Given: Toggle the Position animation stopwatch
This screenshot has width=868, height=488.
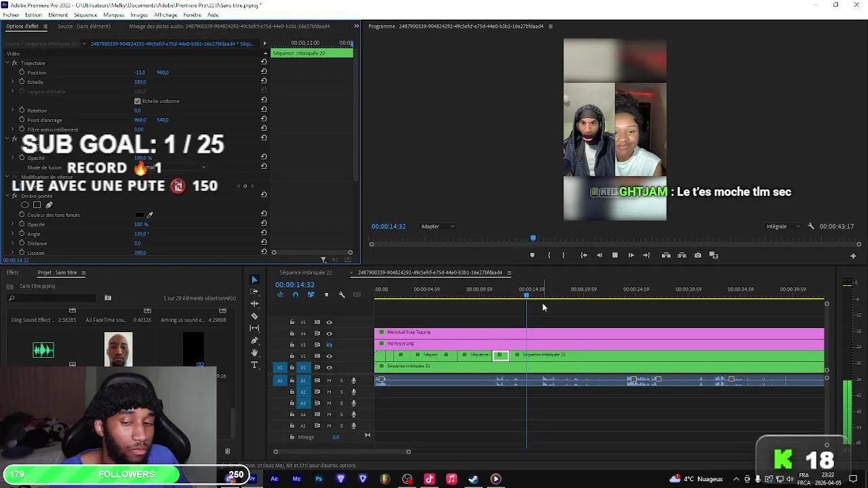Looking at the screenshot, I should (x=22, y=72).
